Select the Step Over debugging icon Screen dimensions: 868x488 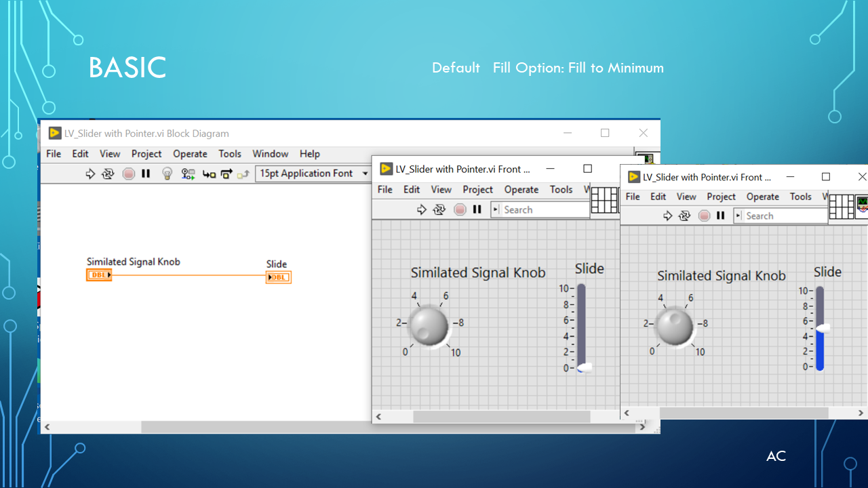pos(226,174)
